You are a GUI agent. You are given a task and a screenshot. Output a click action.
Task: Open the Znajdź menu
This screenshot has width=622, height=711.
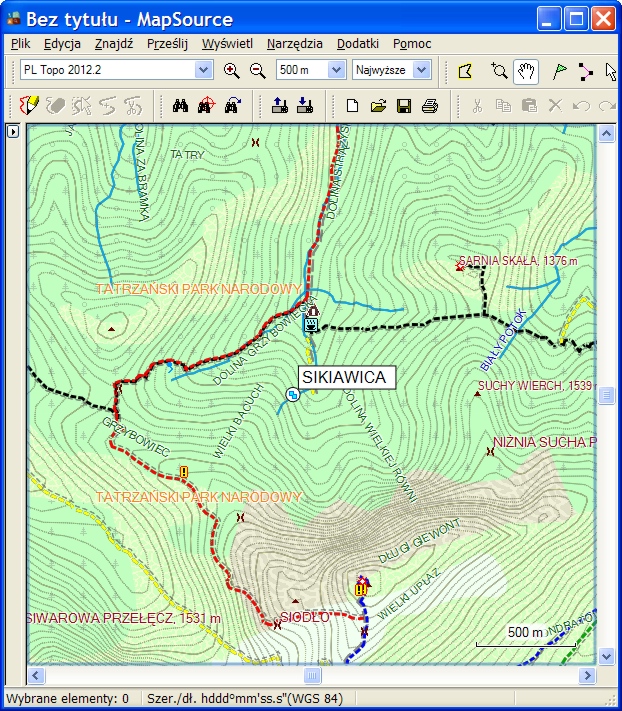click(114, 44)
